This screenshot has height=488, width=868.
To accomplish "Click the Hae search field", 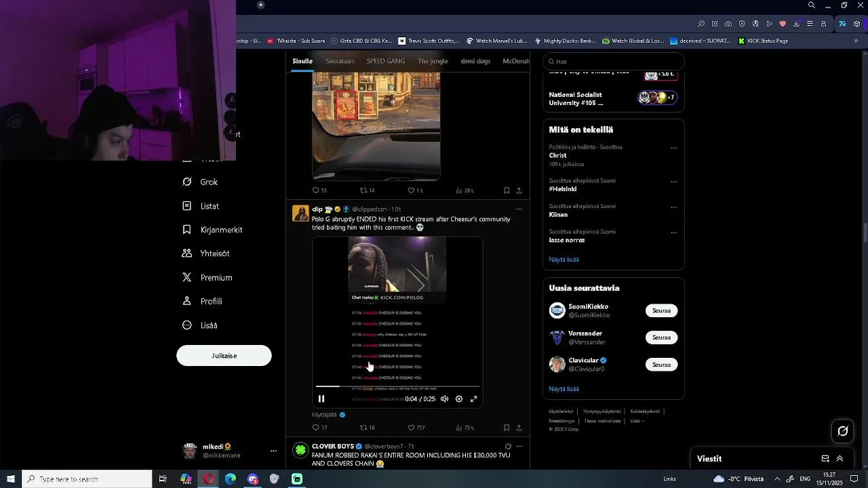I will point(614,61).
